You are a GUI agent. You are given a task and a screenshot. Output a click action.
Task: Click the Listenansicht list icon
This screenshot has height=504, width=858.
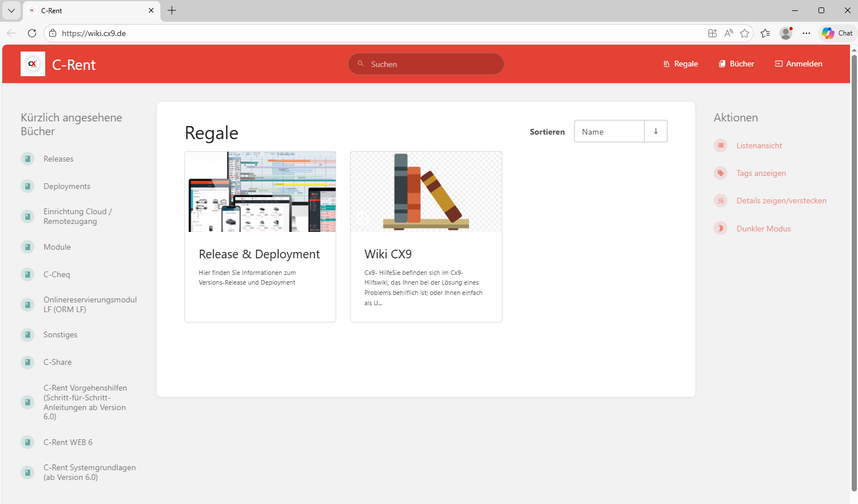point(721,145)
